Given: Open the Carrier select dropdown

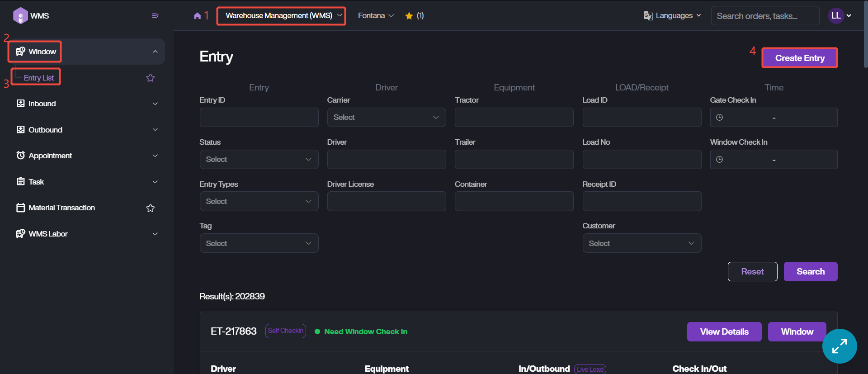Looking at the screenshot, I should [x=386, y=118].
